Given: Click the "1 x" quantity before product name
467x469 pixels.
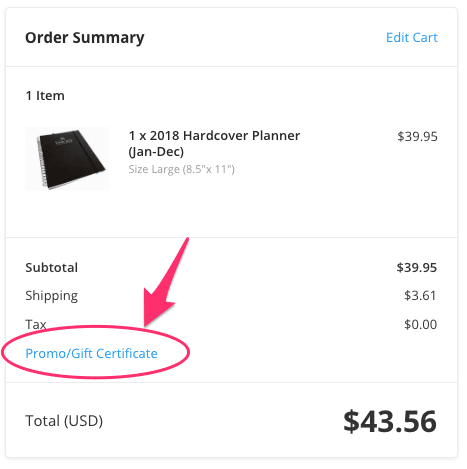Looking at the screenshot, I should (137, 136).
